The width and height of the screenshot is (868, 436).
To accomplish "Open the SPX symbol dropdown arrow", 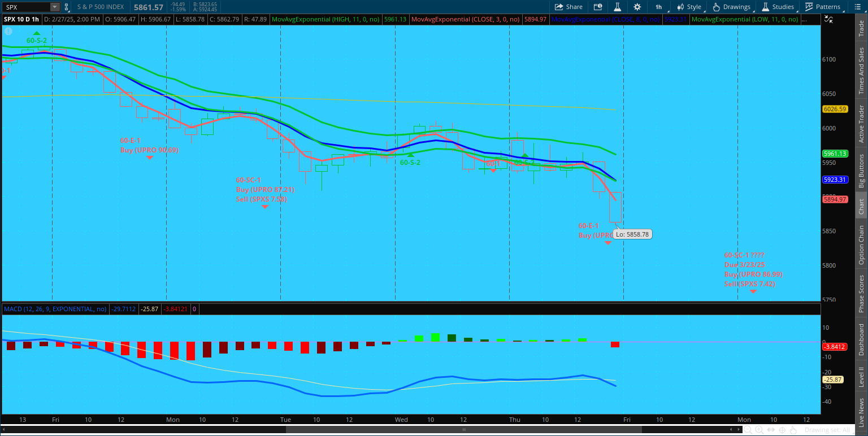I will tap(54, 7).
